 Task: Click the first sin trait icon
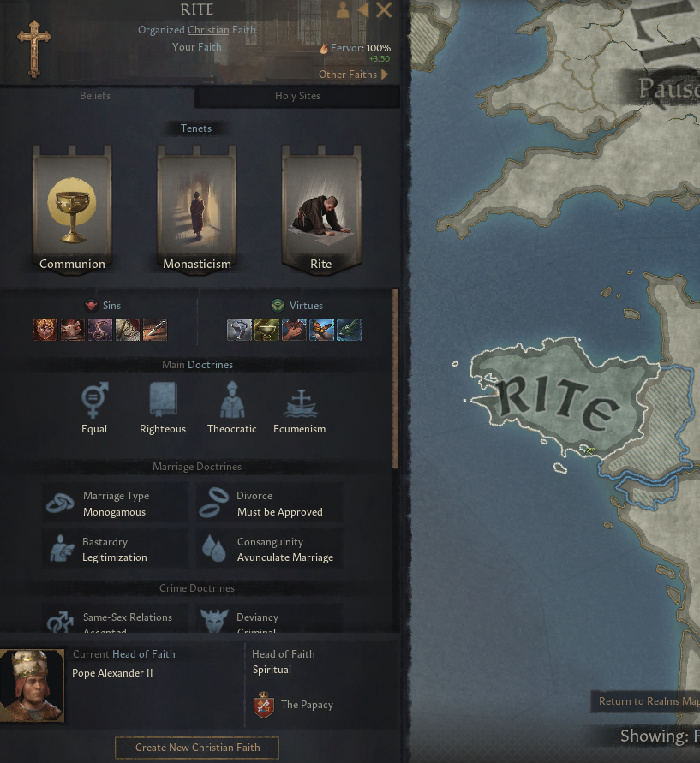pos(45,330)
